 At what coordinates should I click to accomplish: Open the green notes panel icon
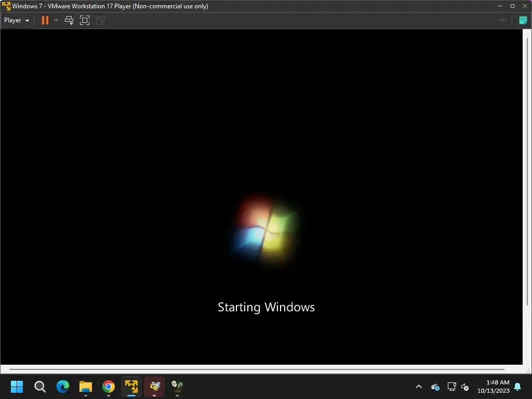[x=523, y=20]
